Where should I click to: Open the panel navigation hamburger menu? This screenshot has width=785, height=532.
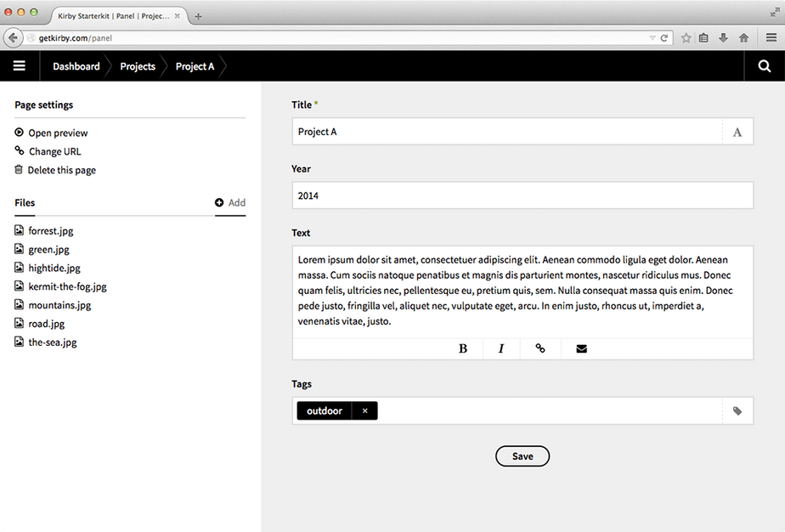click(20, 65)
